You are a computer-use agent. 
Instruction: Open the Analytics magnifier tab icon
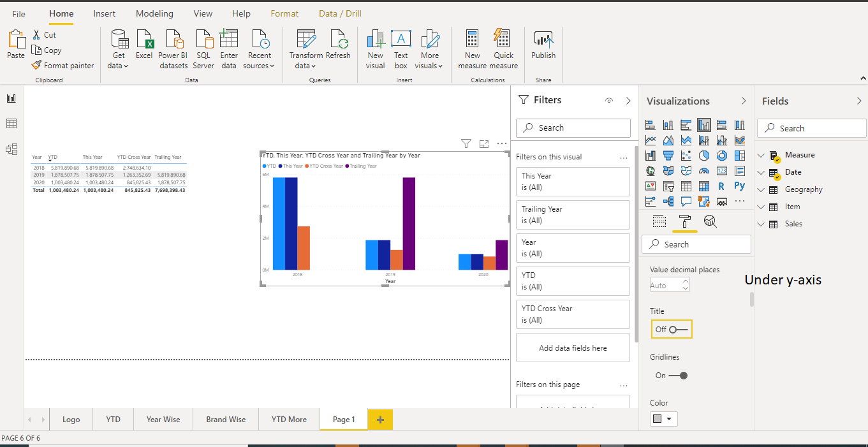tap(710, 221)
